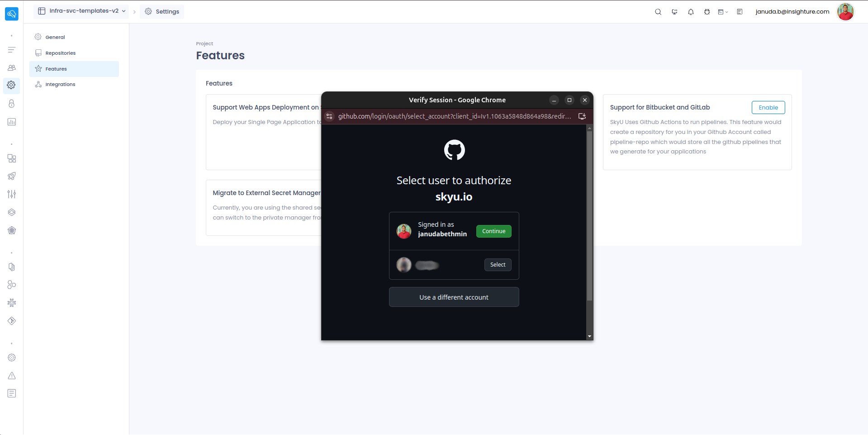868x435 pixels.
Task: Open the padlock icon in sidebar
Action: pyautogui.click(x=12, y=104)
